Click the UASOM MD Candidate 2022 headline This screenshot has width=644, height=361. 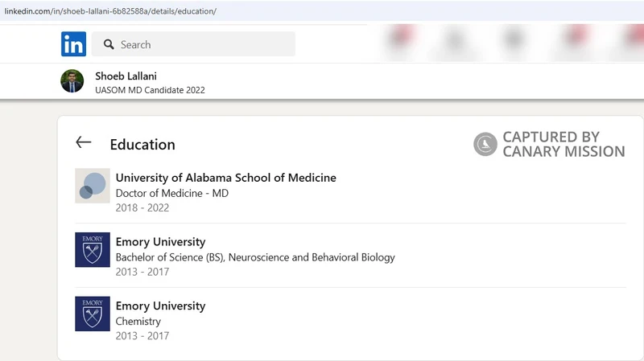click(x=150, y=90)
